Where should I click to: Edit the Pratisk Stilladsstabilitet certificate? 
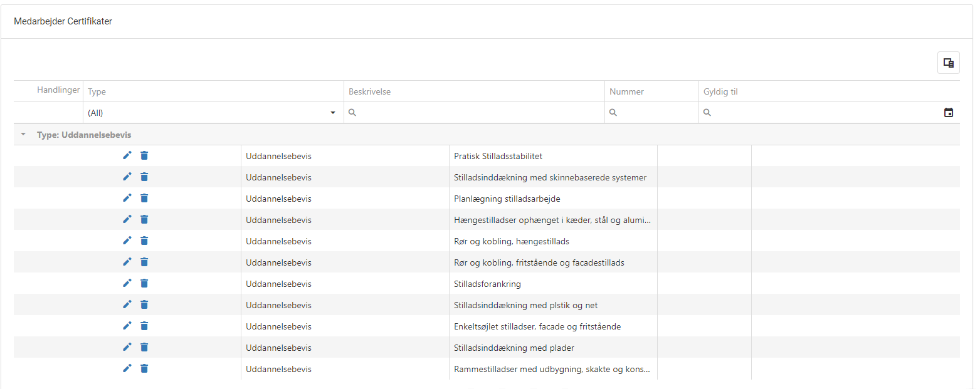point(127,155)
